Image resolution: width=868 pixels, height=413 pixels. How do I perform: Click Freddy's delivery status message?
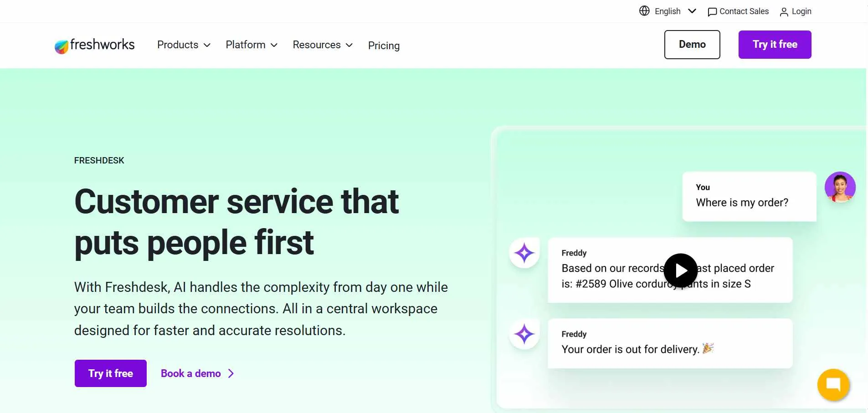pos(670,344)
